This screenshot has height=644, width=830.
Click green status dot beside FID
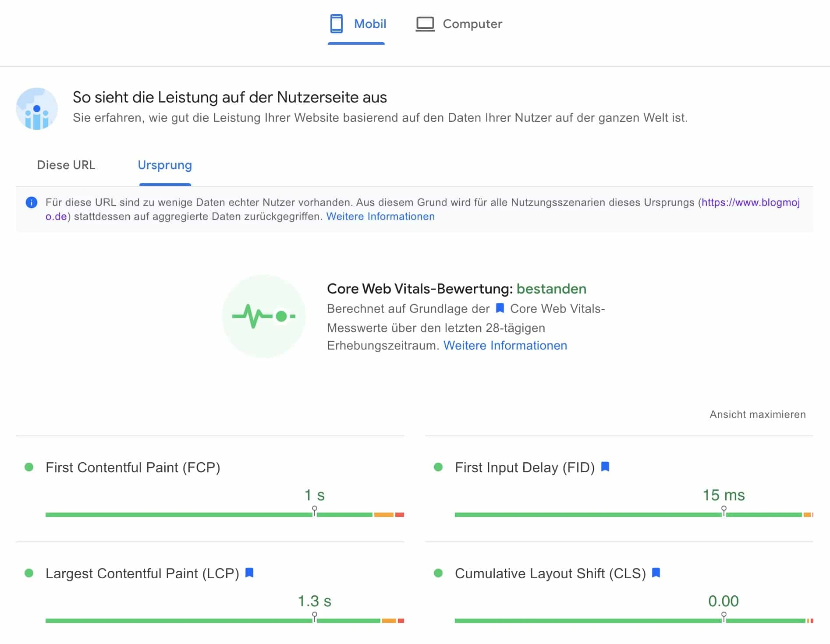point(438,467)
